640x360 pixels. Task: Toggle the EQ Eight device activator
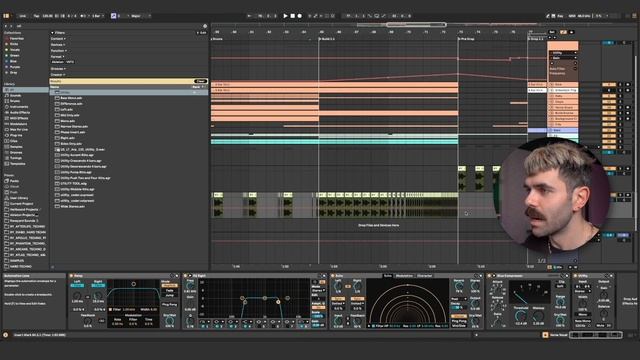tap(185, 276)
